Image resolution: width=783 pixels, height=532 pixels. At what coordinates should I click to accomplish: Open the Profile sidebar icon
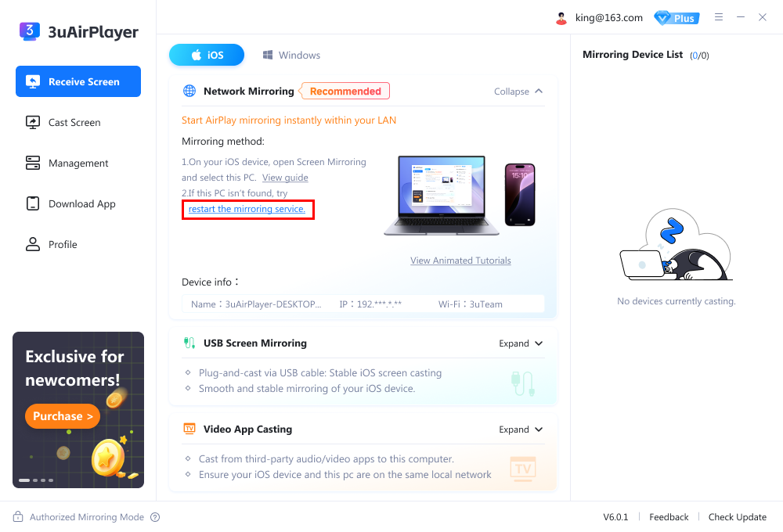click(32, 244)
